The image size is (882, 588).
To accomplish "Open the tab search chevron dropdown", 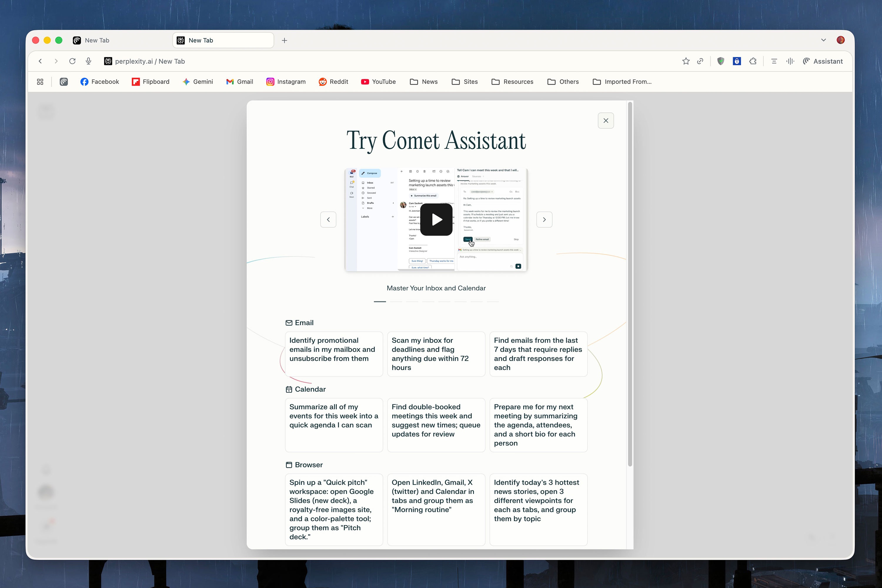I will 823,40.
